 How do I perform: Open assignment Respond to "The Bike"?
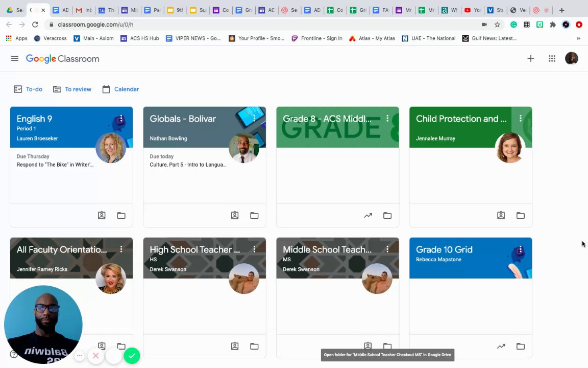[55, 165]
